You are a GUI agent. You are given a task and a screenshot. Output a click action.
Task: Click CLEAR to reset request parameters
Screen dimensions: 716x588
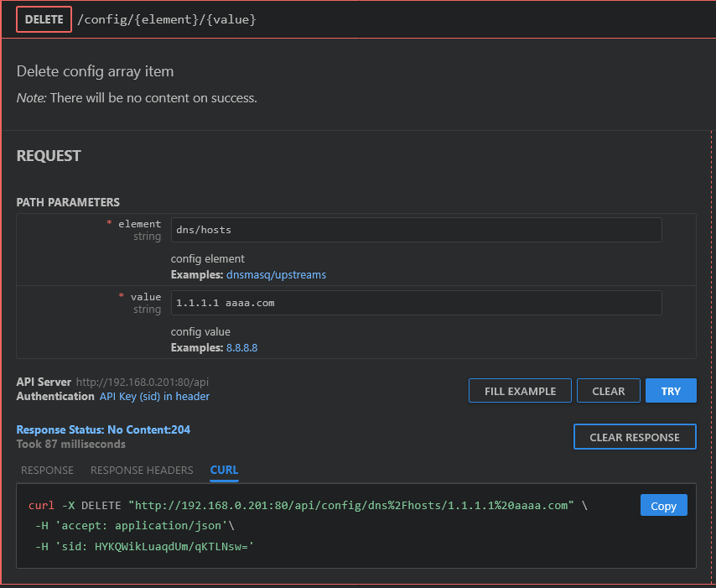point(608,391)
